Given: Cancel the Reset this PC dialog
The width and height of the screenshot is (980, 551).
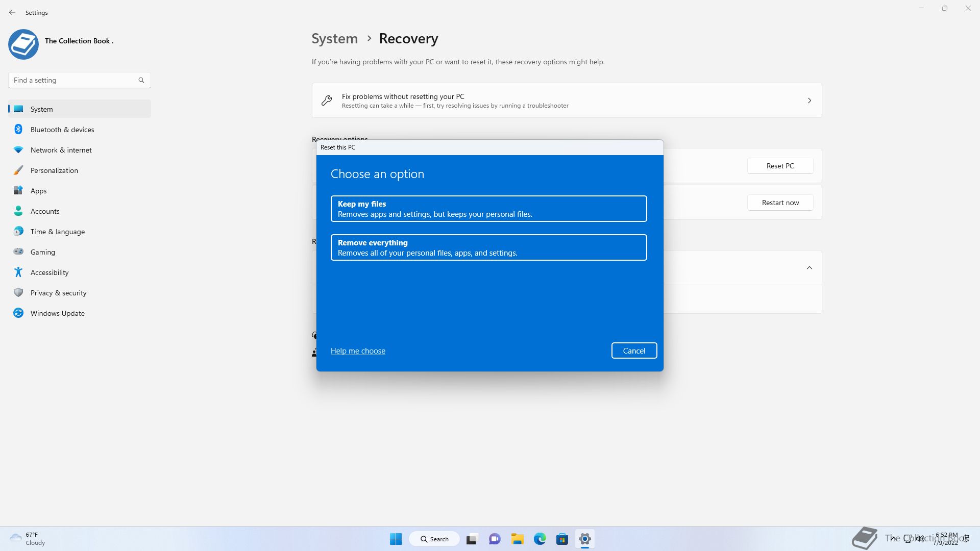Looking at the screenshot, I should (634, 350).
